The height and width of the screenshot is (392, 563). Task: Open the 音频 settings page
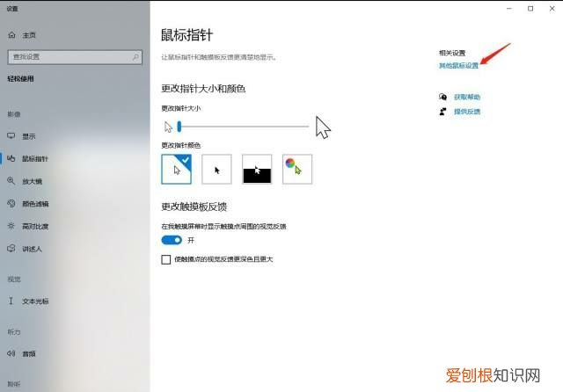click(x=29, y=353)
